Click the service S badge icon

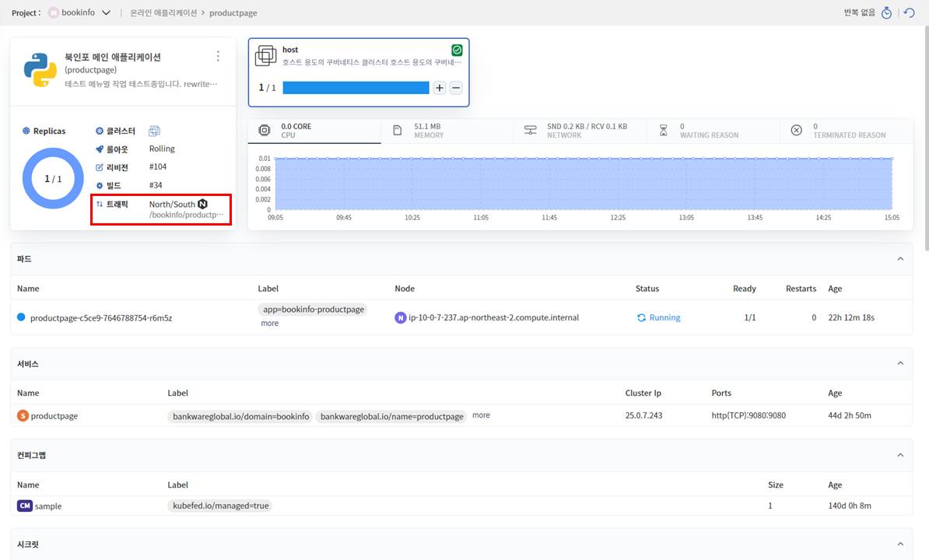point(23,415)
